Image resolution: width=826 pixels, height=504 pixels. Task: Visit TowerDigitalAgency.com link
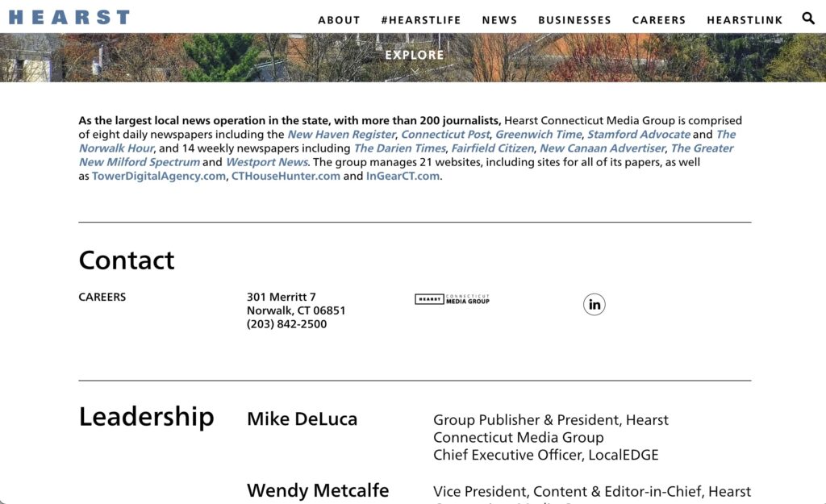(x=159, y=176)
